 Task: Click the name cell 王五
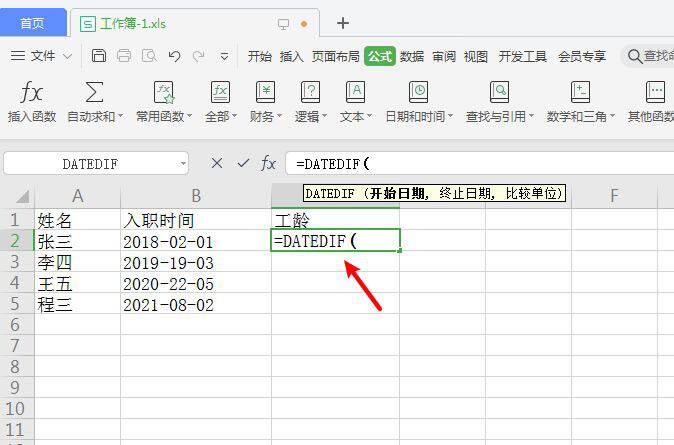click(x=77, y=282)
